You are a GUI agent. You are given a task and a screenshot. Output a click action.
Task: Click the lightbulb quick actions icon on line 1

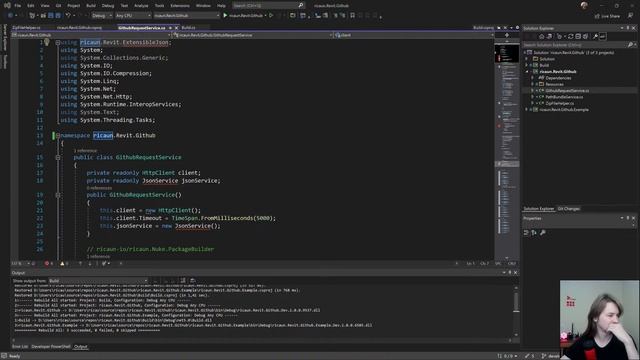47,42
